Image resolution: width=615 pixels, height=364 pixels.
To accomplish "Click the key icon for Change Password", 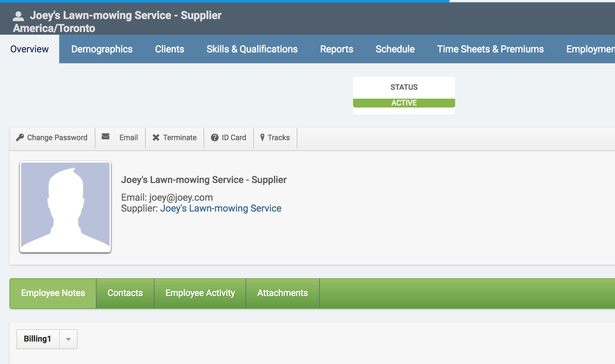I will pos(20,137).
